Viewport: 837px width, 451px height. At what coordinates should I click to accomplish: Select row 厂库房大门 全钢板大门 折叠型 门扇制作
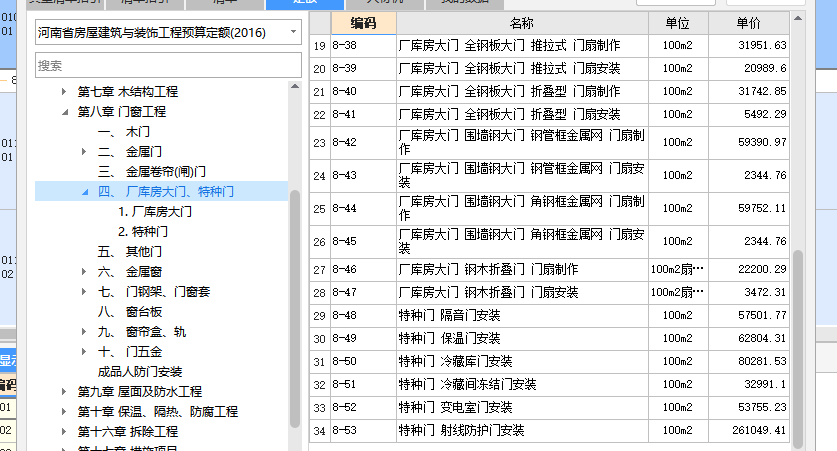pyautogui.click(x=522, y=92)
